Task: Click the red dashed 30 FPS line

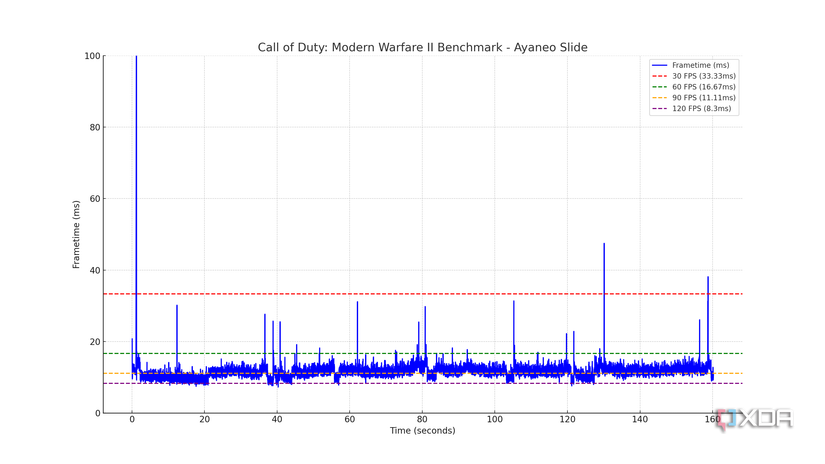Action: tap(423, 294)
